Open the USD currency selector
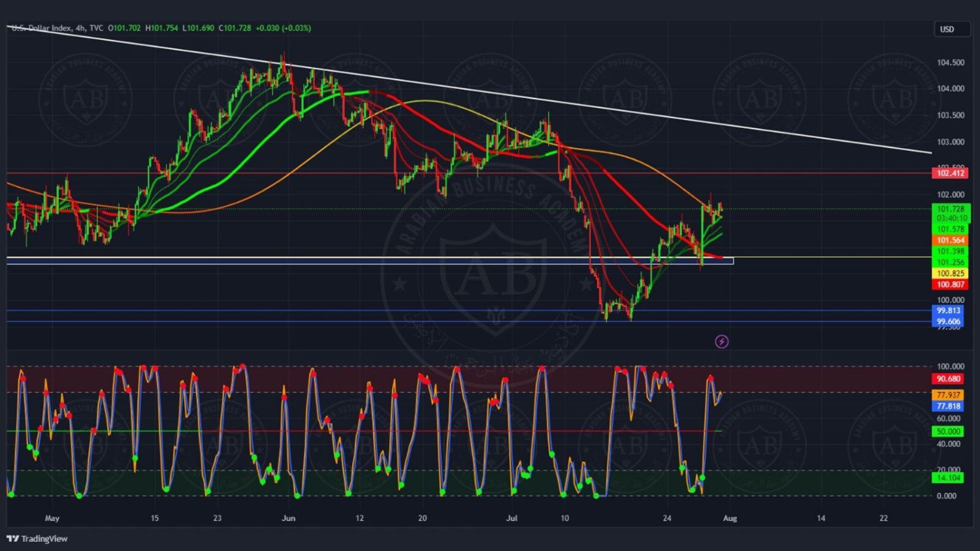The width and height of the screenshot is (980, 551). (x=951, y=29)
